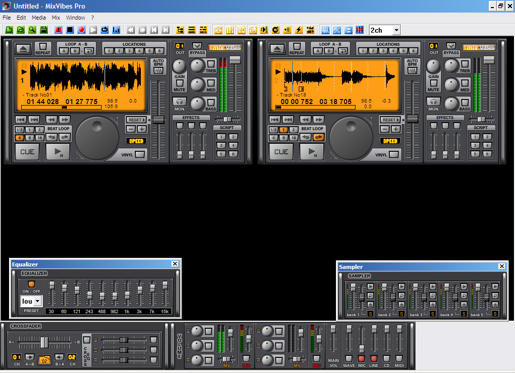Click the green magnifier search toolbar icon
Image resolution: width=515 pixels, height=373 pixels.
tap(32, 30)
